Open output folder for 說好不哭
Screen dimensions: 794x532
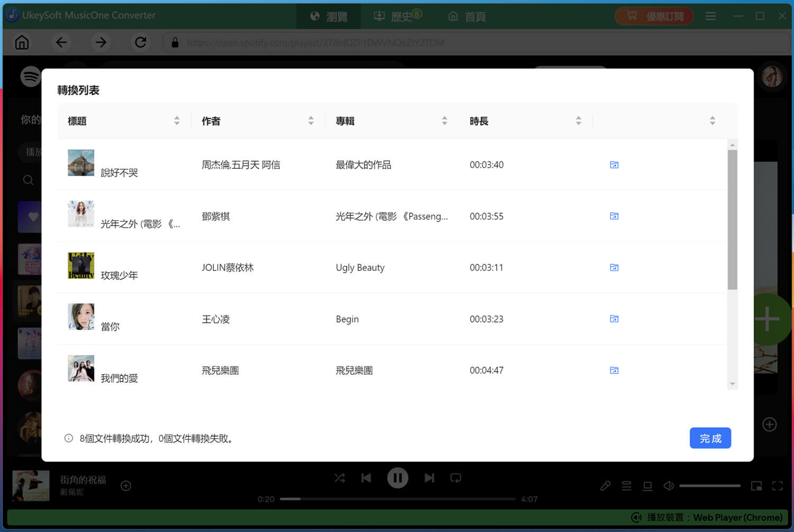tap(613, 165)
